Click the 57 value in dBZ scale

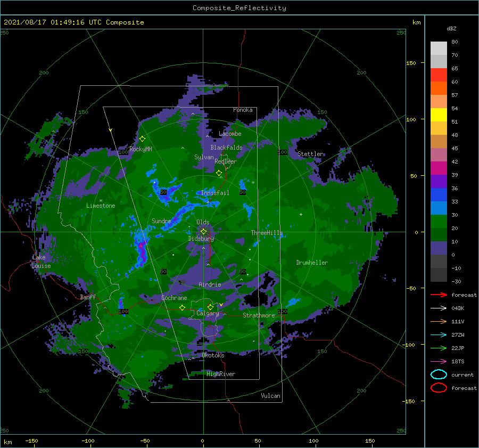455,95
